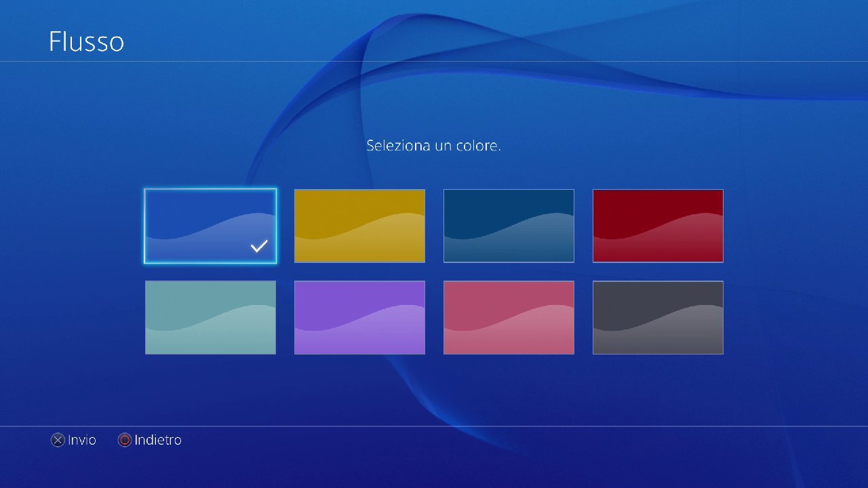Select the pink rose color swatch
868x488 pixels.
pos(509,317)
